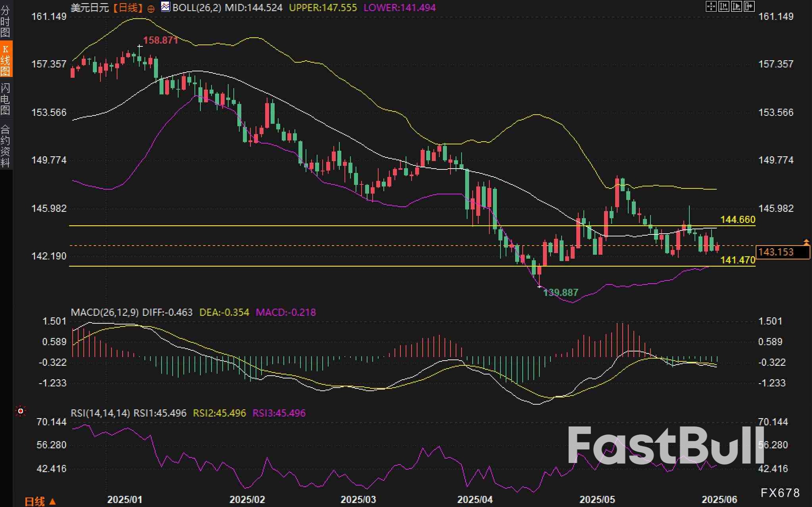
Task: Click the rightmost chart toolbar icon
Action: [x=749, y=6]
